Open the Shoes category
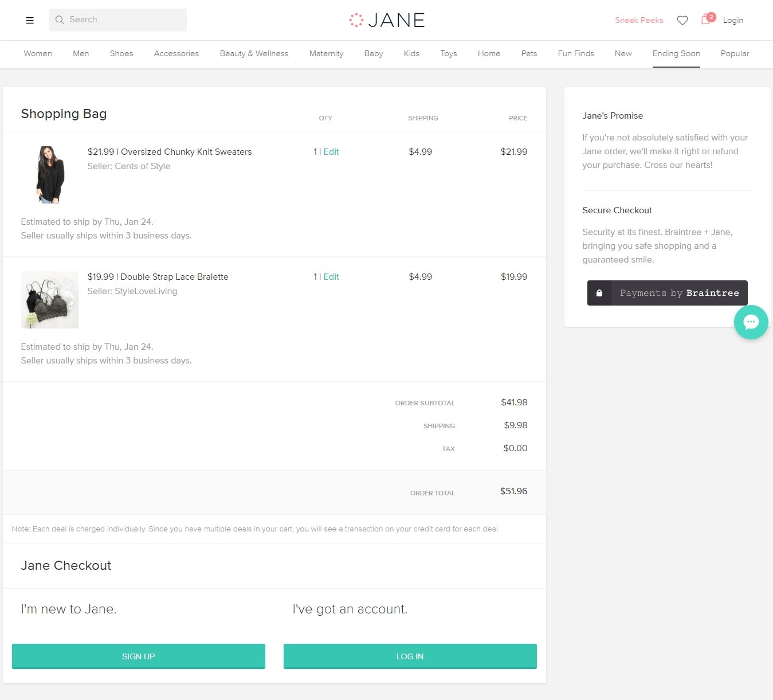Image resolution: width=773 pixels, height=700 pixels. [121, 53]
